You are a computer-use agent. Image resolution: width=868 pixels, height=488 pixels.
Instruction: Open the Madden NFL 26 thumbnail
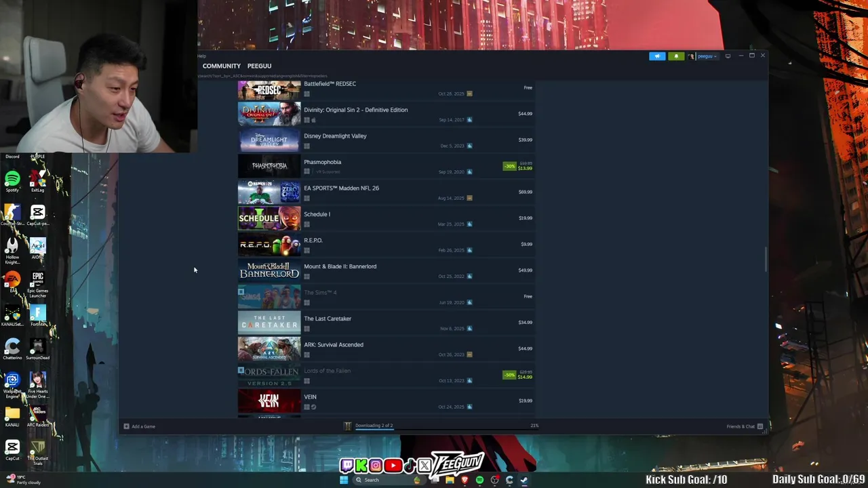[269, 192]
